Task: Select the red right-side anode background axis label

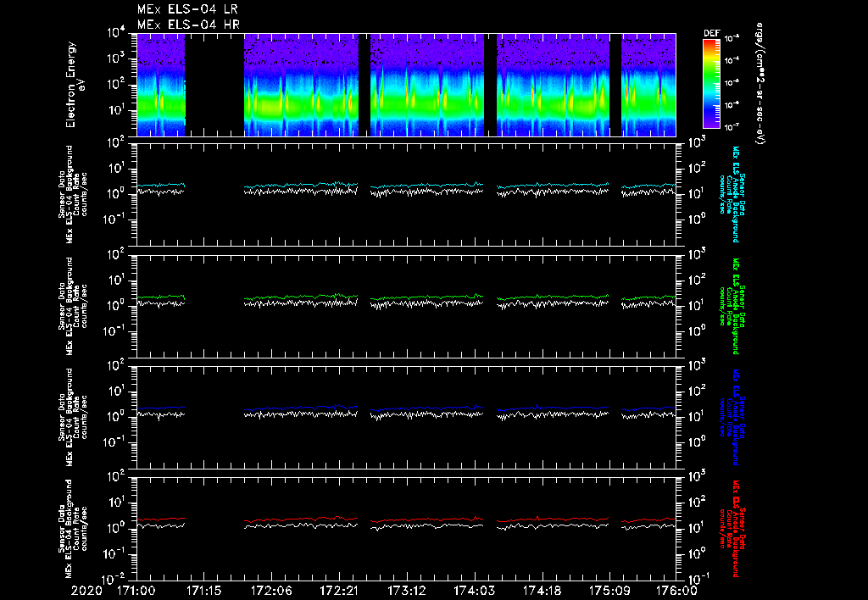Action: (x=732, y=529)
